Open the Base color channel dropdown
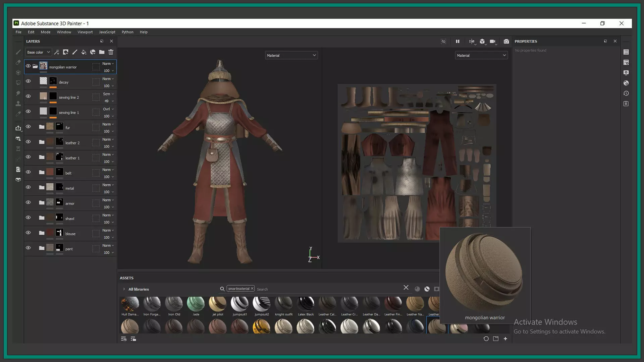Screen dimensions: 644x362 click(39, 52)
